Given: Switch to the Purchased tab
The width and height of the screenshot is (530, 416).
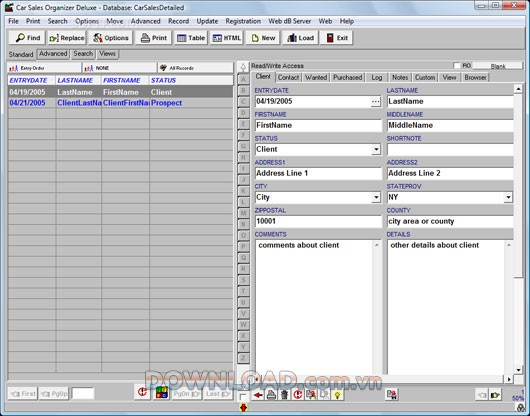Looking at the screenshot, I should (x=347, y=77).
